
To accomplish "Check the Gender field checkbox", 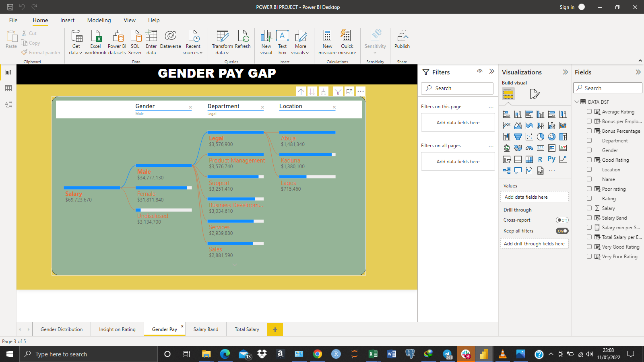I will (x=589, y=150).
